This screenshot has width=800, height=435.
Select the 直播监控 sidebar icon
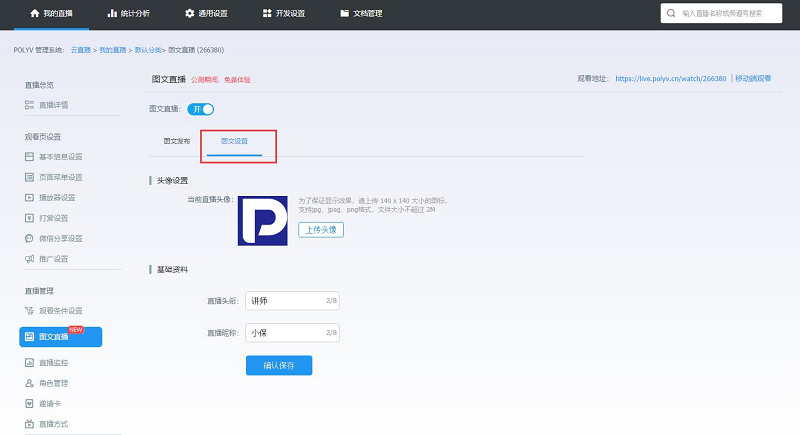[x=30, y=362]
